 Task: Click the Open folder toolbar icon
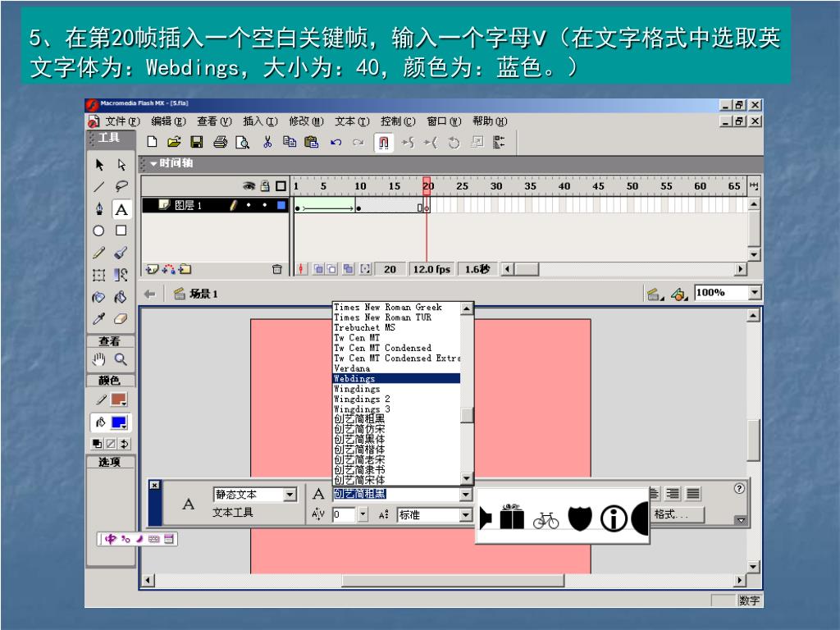(174, 142)
